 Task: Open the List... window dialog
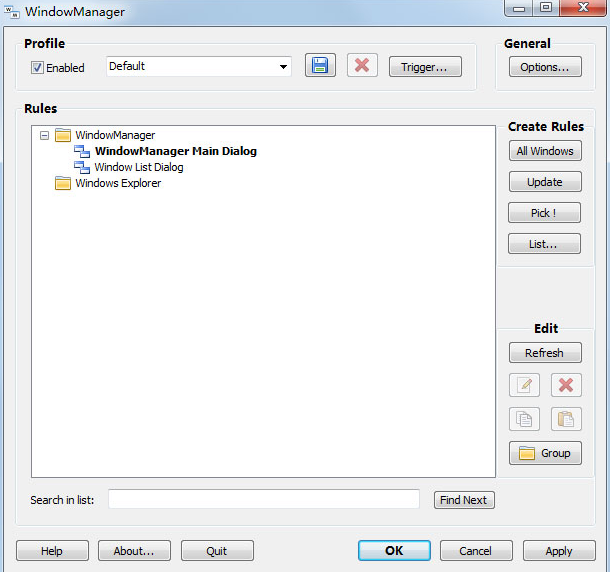point(544,244)
